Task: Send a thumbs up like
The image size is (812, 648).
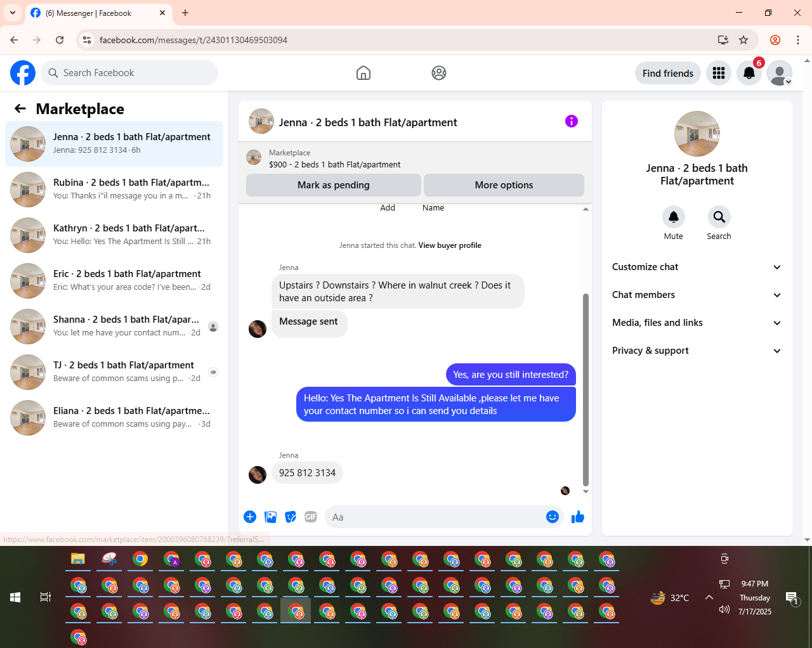Action: [578, 517]
